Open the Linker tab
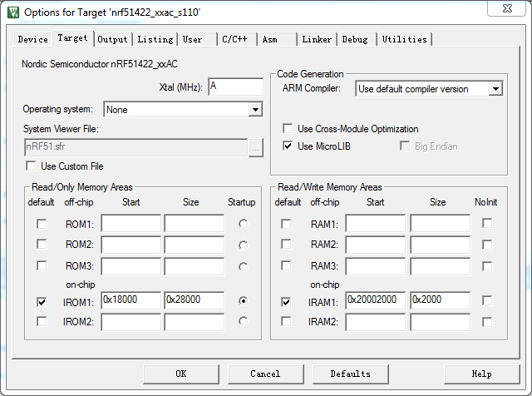The width and height of the screenshot is (532, 396). pyautogui.click(x=317, y=39)
